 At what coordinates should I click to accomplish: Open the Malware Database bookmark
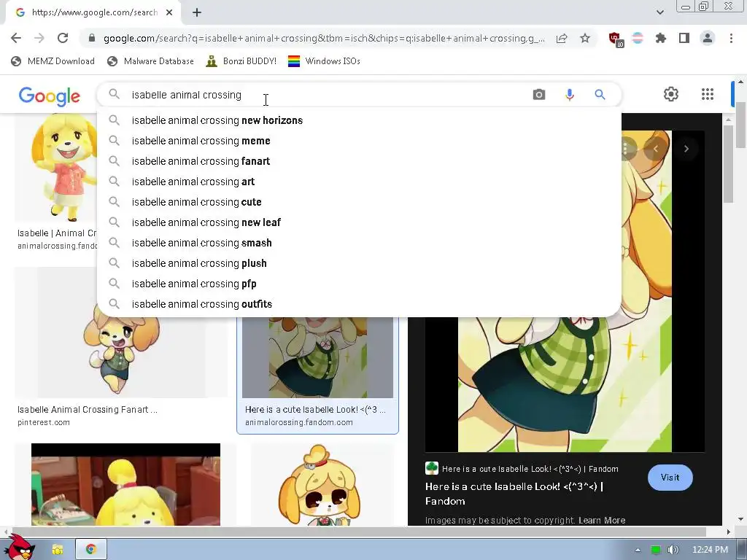coord(150,61)
